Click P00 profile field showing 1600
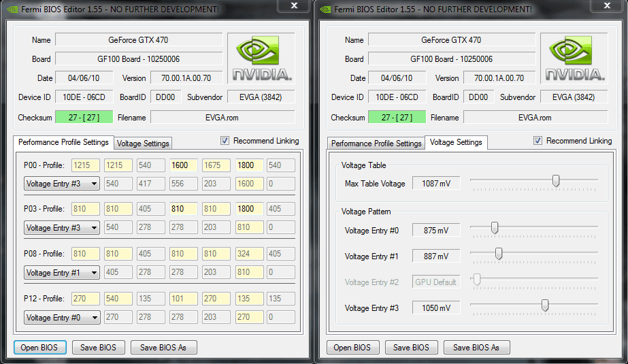This screenshot has height=364, width=628. click(x=184, y=165)
